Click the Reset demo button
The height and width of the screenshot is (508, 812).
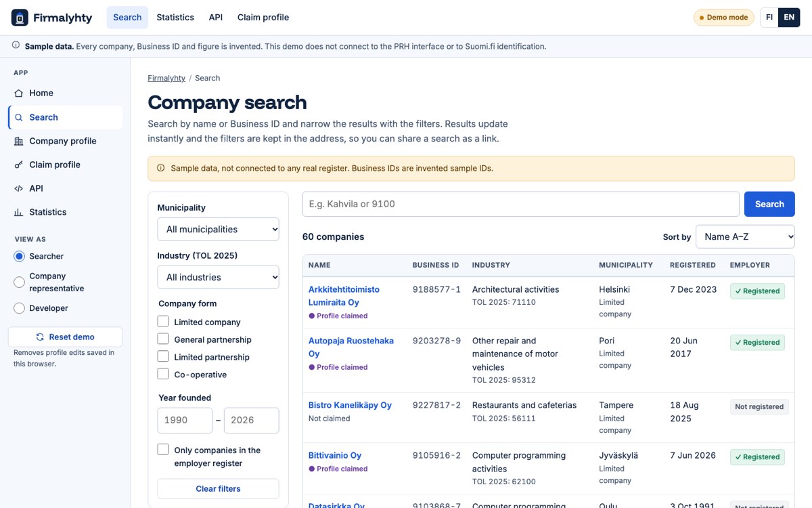click(x=66, y=337)
